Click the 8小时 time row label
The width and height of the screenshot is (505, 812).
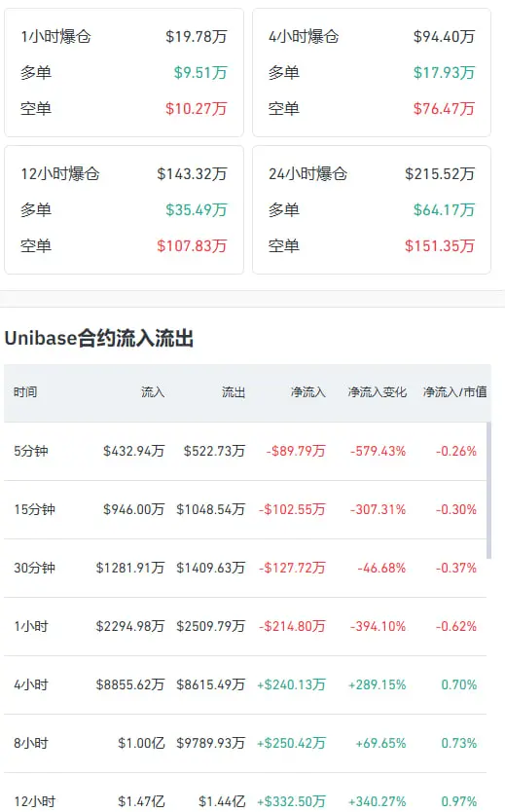(x=31, y=744)
